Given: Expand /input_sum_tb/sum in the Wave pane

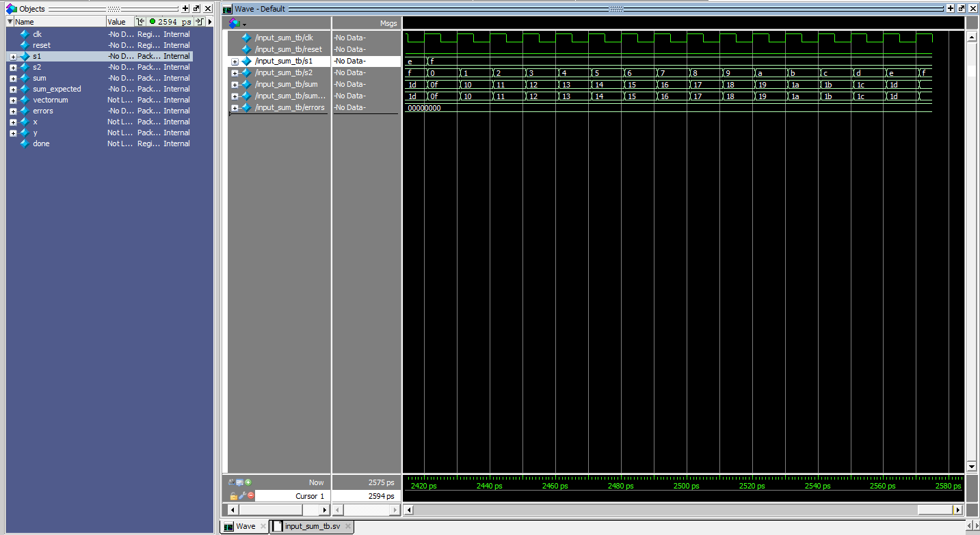Looking at the screenshot, I should [235, 85].
